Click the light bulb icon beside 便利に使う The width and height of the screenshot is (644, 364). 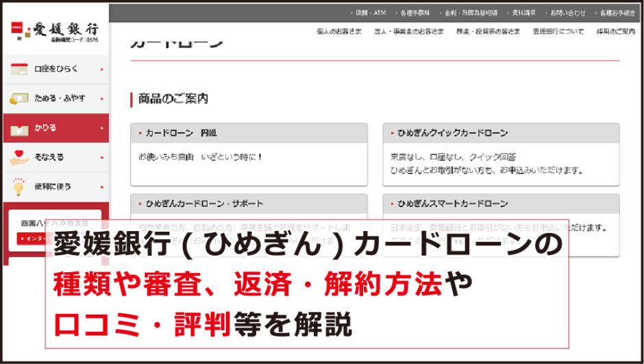tap(18, 186)
